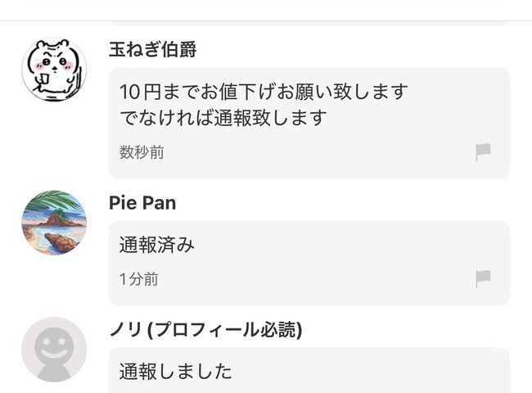This screenshot has width=532, height=393.
Task: Open 玉ねぎ伯爵's hamster avatar
Action: 54,70
